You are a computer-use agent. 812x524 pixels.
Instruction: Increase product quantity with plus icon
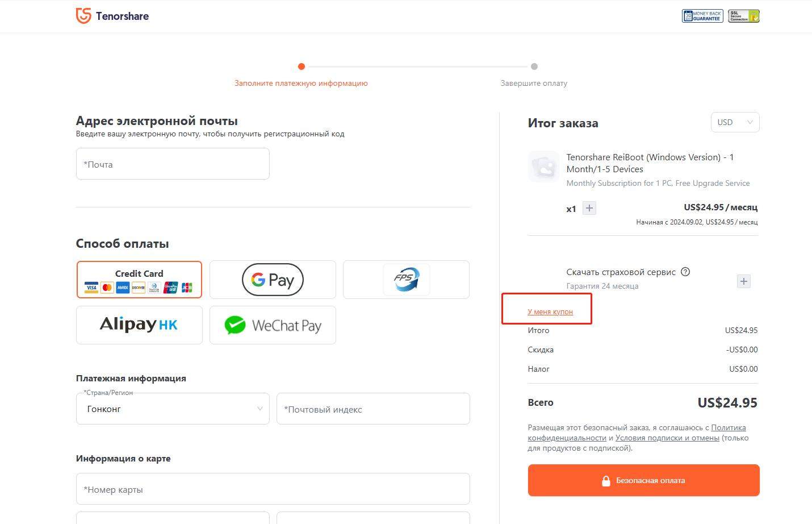(x=589, y=208)
